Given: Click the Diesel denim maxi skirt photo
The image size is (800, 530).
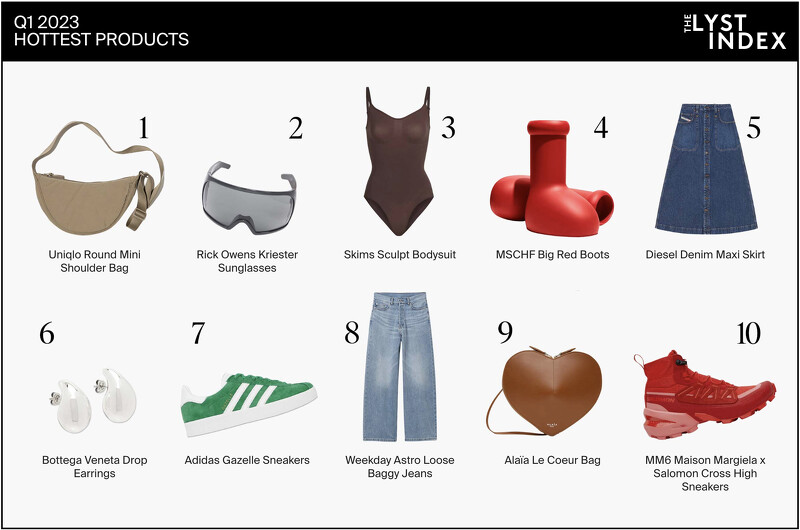Looking at the screenshot, I should pyautogui.click(x=706, y=169).
